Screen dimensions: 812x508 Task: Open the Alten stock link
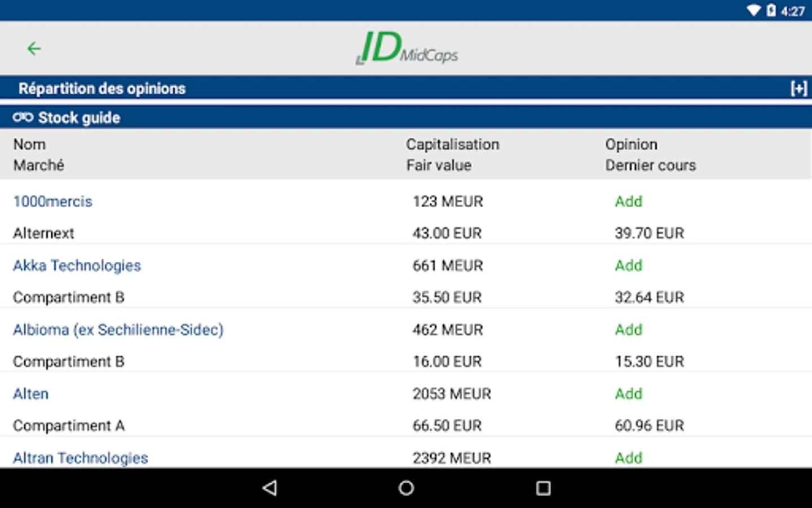coord(31,394)
